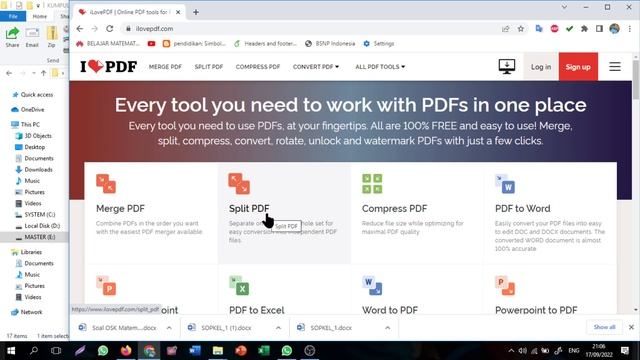Open the Split PDF tool card icon

tap(239, 184)
